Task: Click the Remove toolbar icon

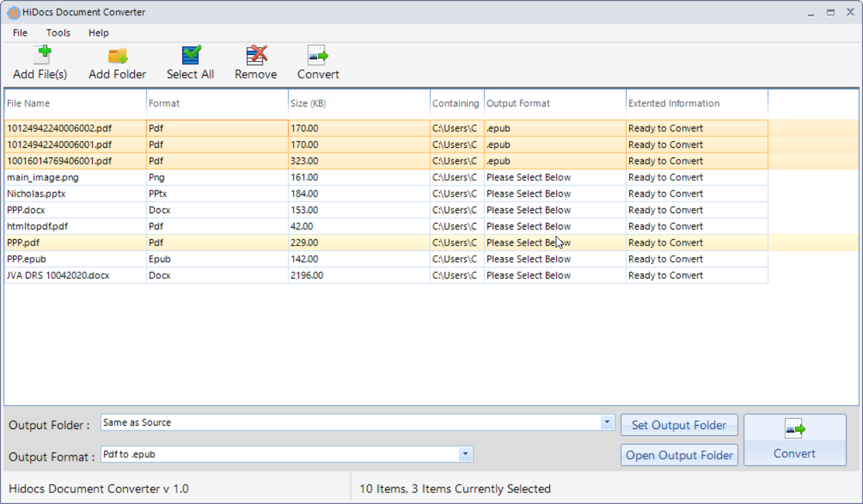Action: (255, 62)
